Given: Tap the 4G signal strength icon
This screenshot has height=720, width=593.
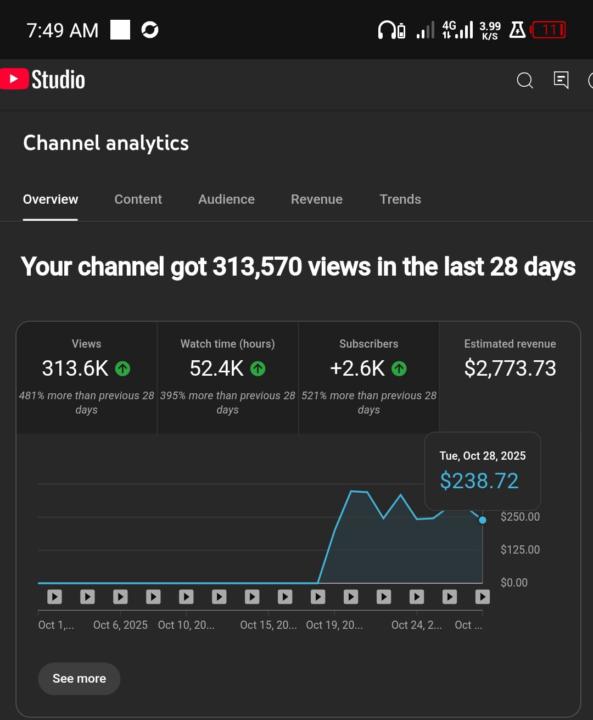Looking at the screenshot, I should point(457,30).
